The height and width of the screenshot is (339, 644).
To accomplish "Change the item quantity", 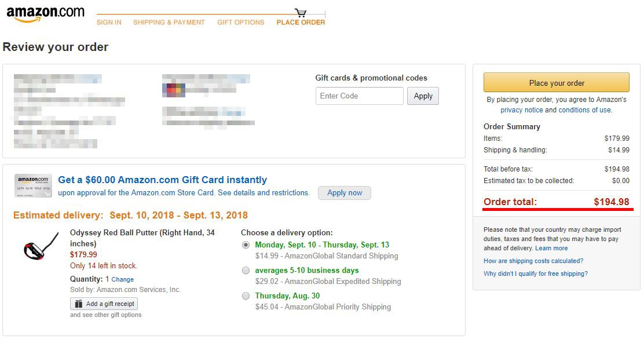I will point(123,279).
